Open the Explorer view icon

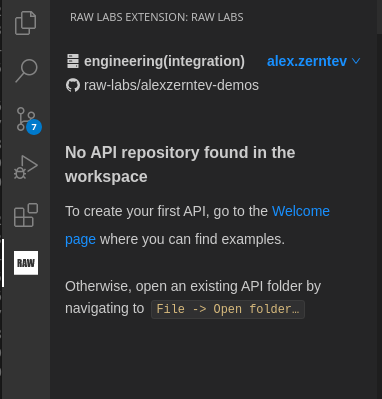(26, 23)
